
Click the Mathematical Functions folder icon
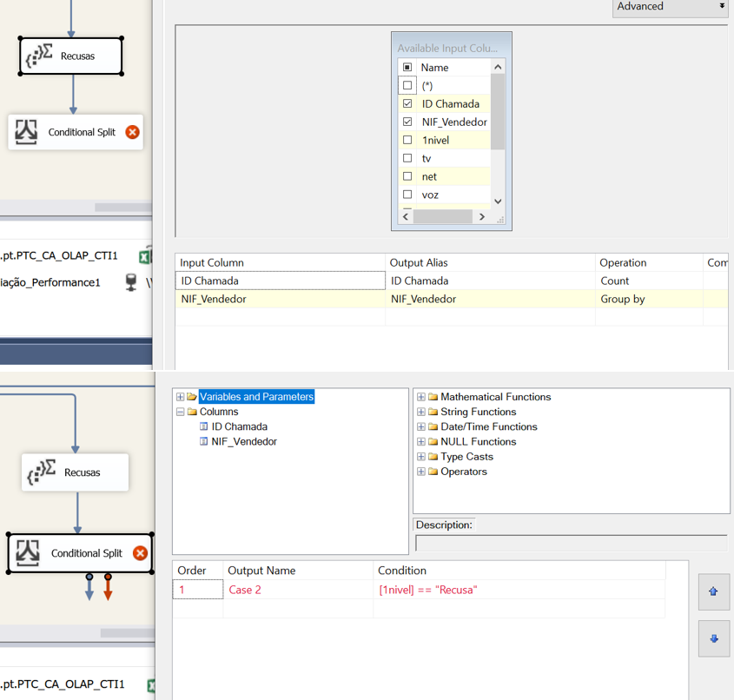click(433, 397)
